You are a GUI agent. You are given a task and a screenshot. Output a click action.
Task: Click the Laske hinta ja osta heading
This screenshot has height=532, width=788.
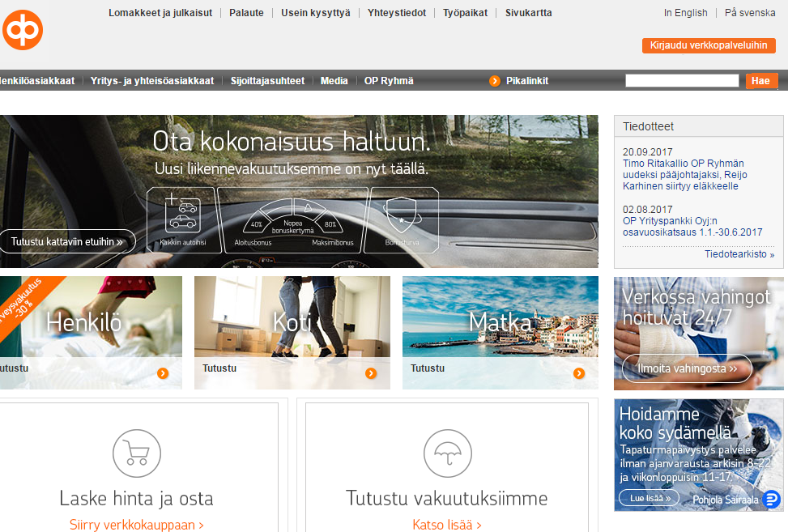[137, 498]
